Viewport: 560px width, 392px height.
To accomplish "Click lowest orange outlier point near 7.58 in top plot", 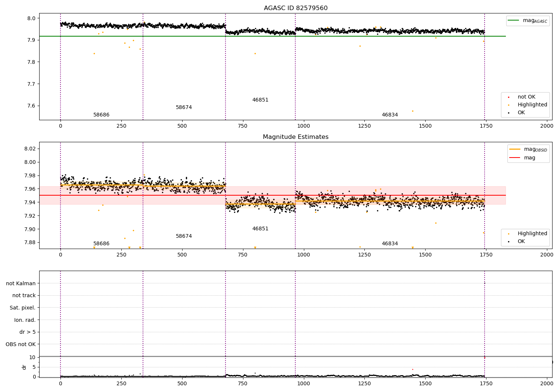I will [413, 111].
